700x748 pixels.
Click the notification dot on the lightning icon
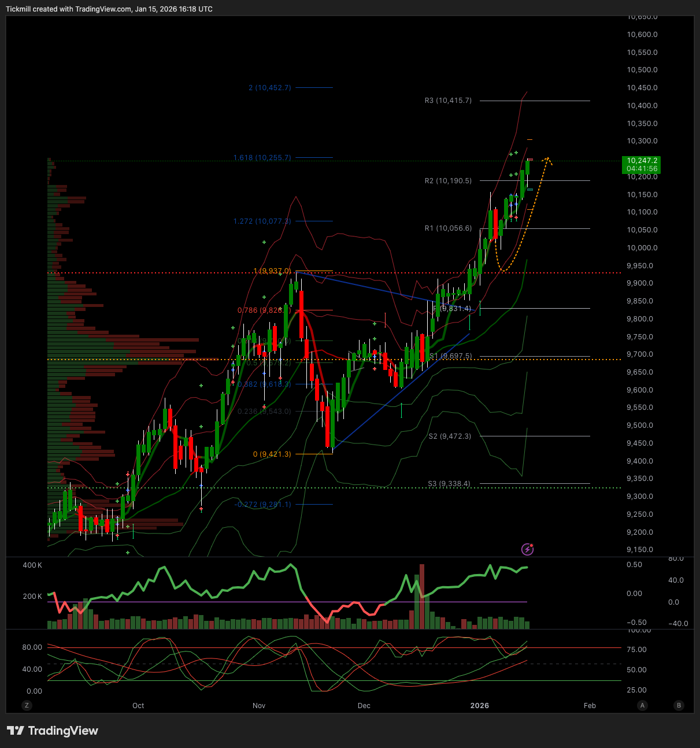(x=532, y=545)
